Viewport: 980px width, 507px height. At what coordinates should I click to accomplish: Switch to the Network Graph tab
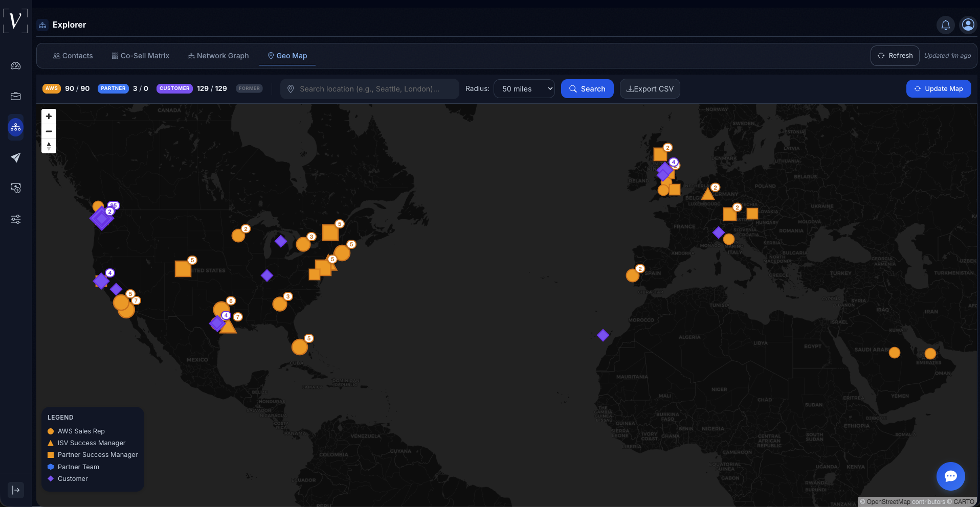[x=218, y=56]
